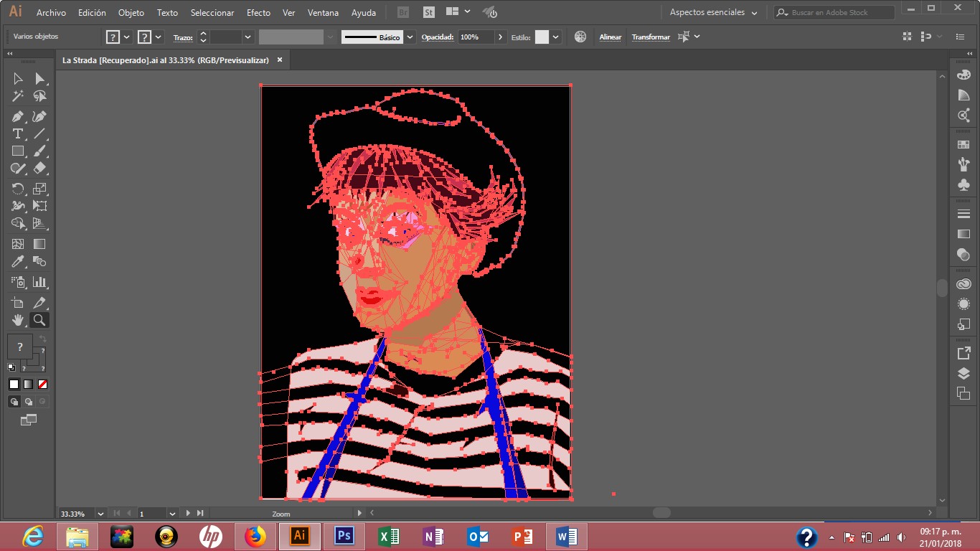Image resolution: width=980 pixels, height=551 pixels.
Task: Click the Alinear link
Action: point(611,37)
